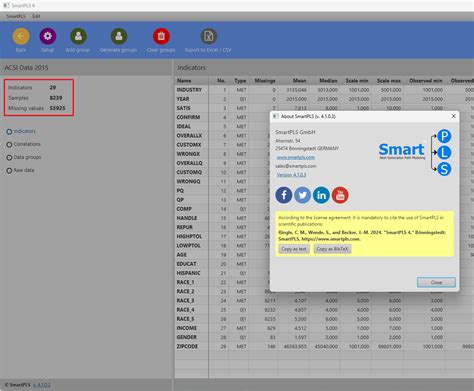Open the www.smartpls.com link

point(296,157)
